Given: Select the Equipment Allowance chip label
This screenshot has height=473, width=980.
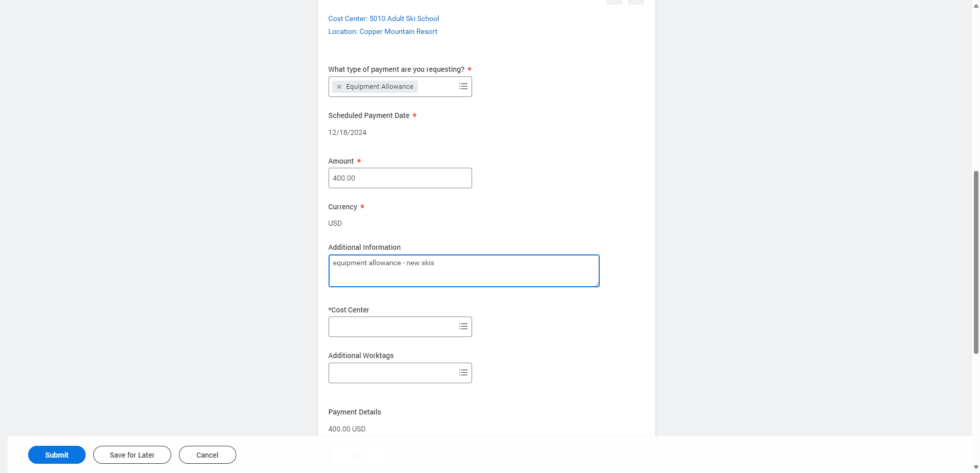Looking at the screenshot, I should tap(379, 87).
